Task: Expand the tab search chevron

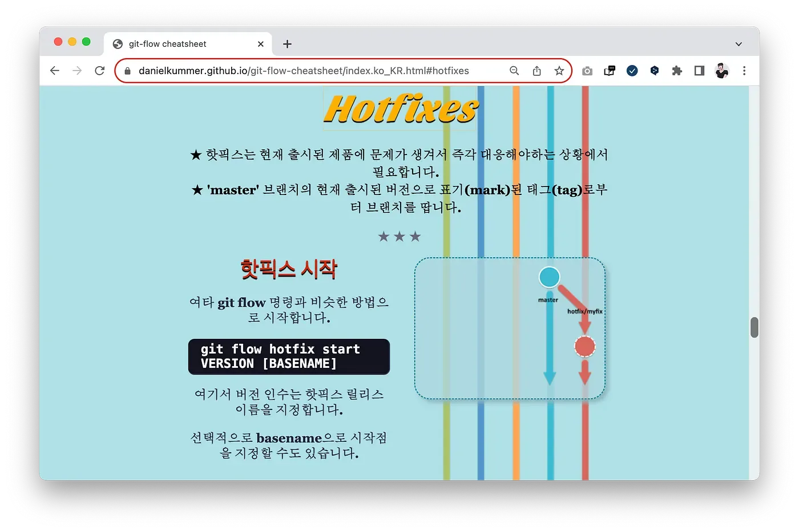Action: (x=739, y=44)
